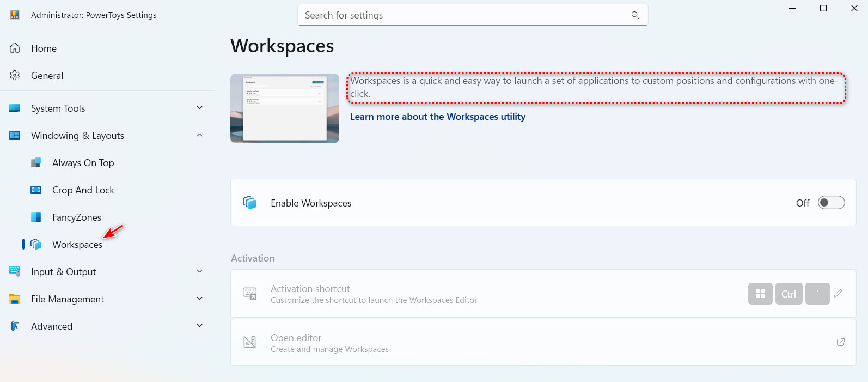
Task: Click the General gear icon
Action: 15,76
